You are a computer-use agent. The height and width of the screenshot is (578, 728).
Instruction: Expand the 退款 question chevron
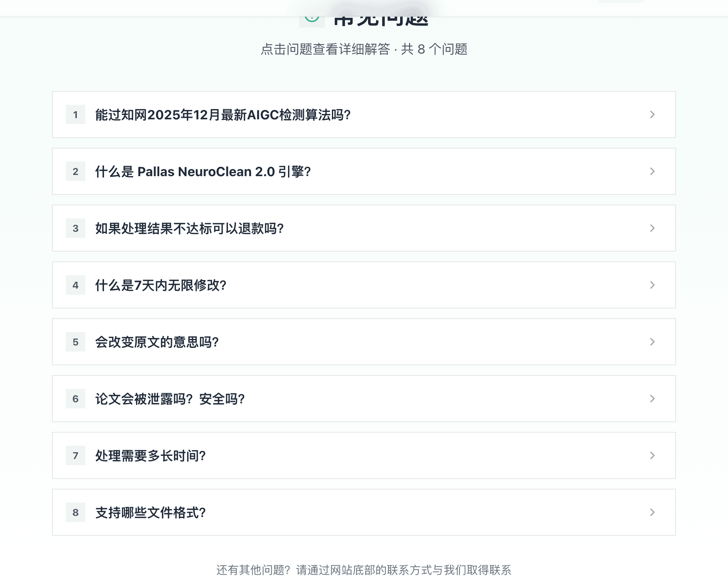point(652,229)
